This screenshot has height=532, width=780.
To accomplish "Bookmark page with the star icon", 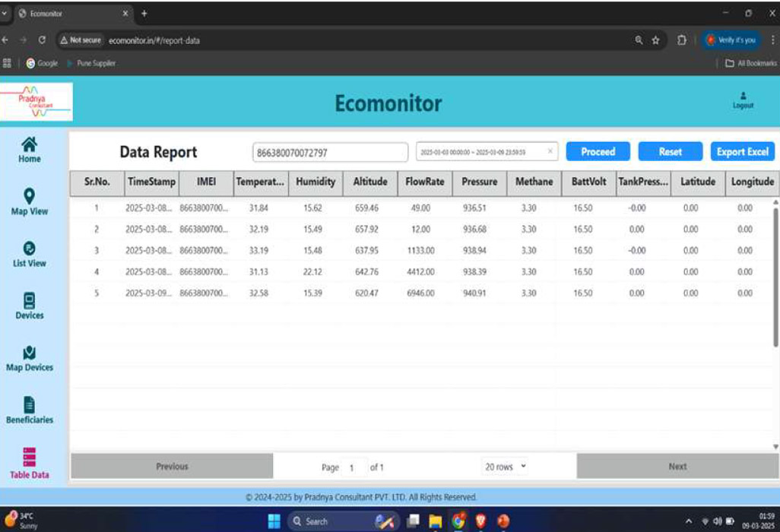I will 655,40.
